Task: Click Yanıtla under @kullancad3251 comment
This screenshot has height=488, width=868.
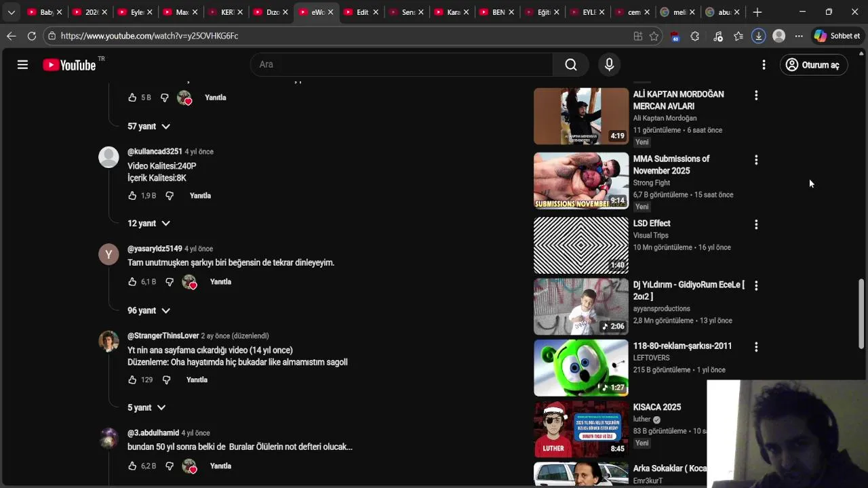Action: [200, 196]
